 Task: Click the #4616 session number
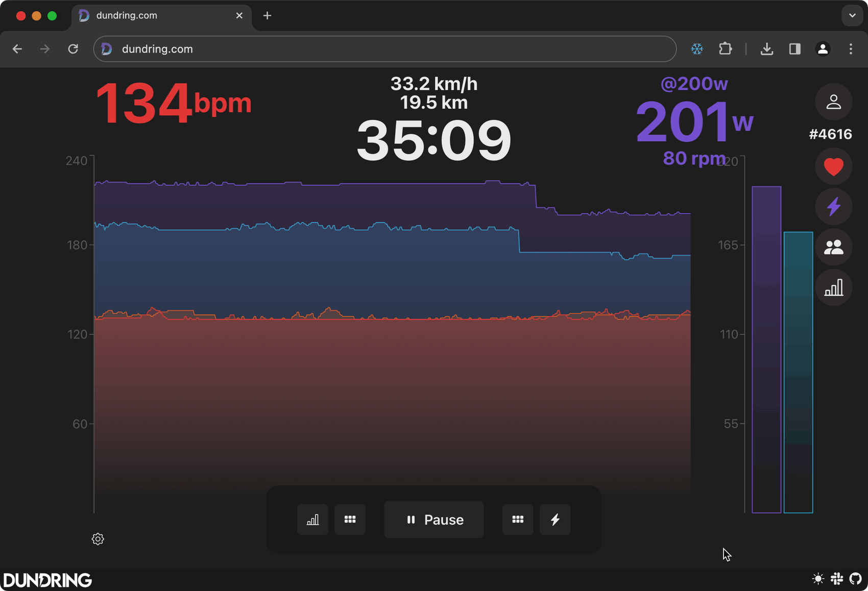coord(830,134)
